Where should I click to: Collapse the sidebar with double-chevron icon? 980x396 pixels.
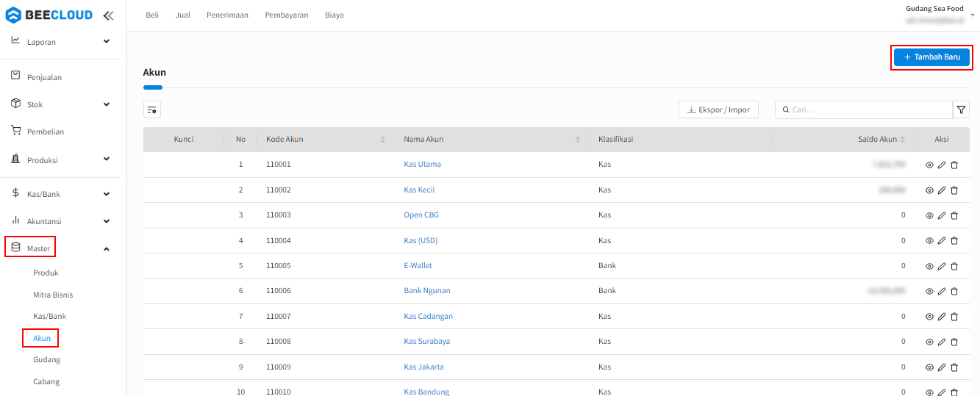pos(108,15)
